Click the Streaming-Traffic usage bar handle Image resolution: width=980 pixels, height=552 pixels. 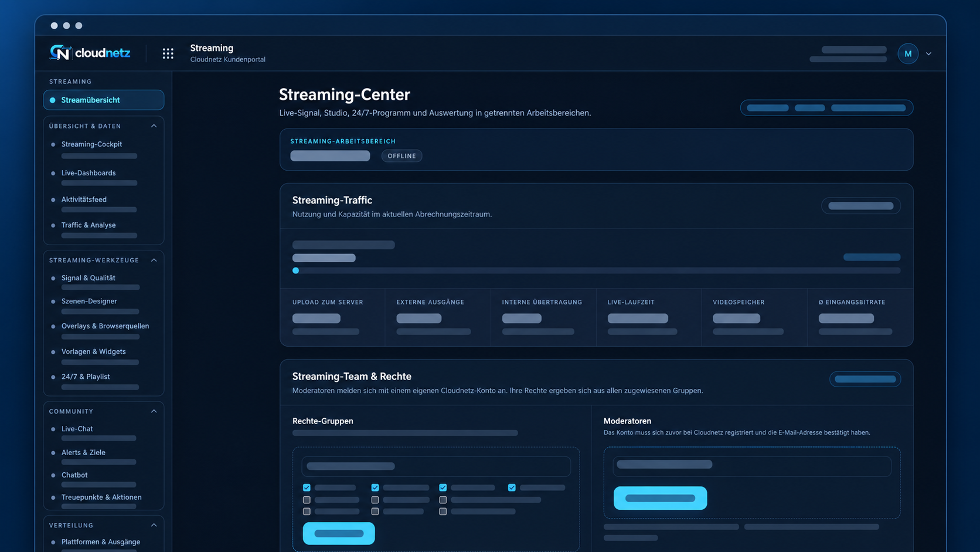pyautogui.click(x=296, y=270)
